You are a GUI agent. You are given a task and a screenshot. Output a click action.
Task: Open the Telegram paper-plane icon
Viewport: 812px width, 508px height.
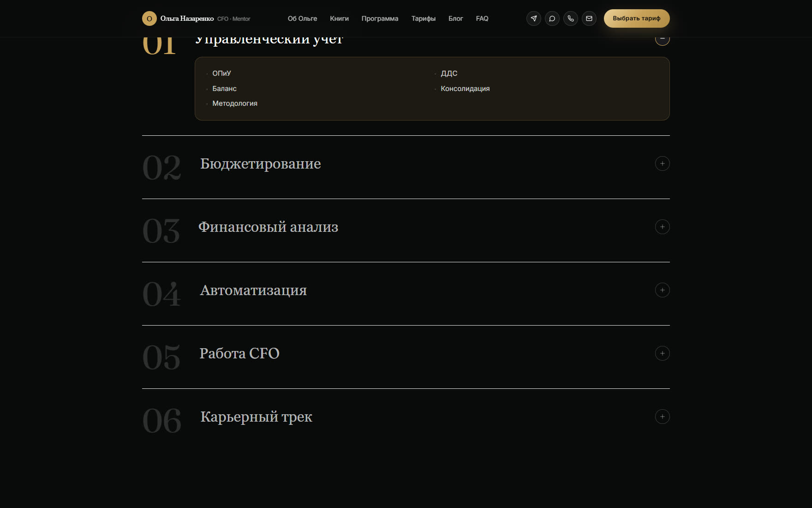pyautogui.click(x=534, y=18)
